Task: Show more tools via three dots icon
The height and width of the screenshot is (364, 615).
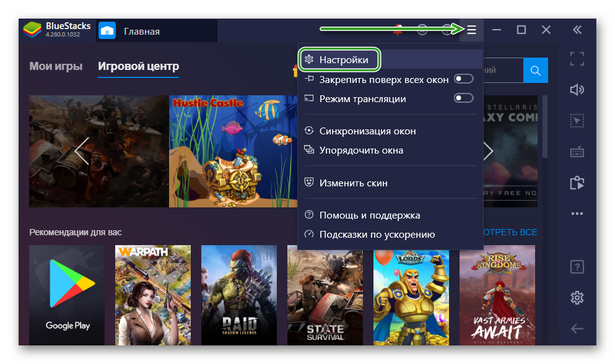Action: 577,214
